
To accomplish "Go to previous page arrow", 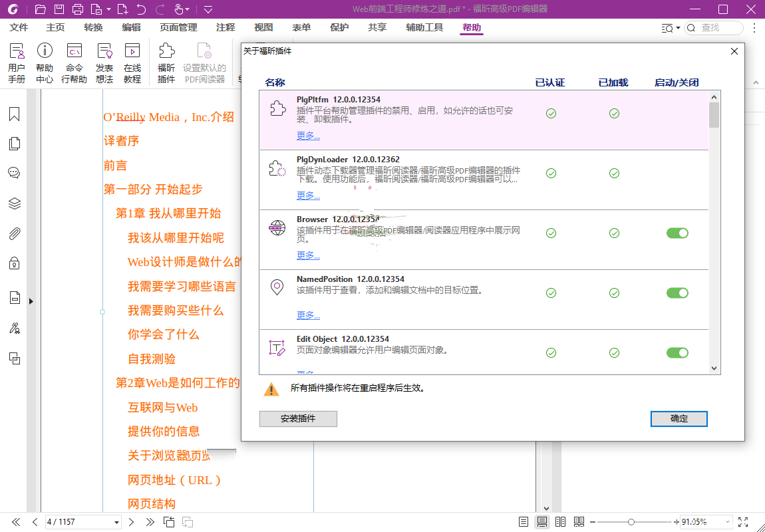I will pyautogui.click(x=35, y=522).
